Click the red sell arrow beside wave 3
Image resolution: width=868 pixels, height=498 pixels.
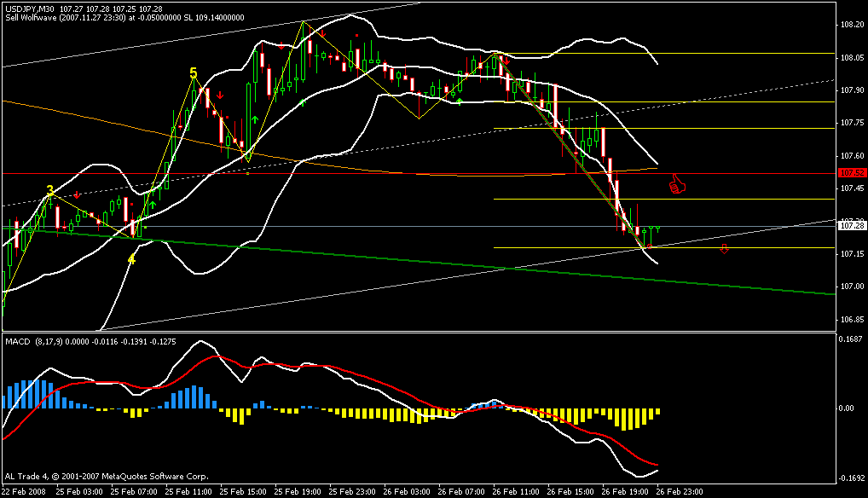[x=77, y=196]
